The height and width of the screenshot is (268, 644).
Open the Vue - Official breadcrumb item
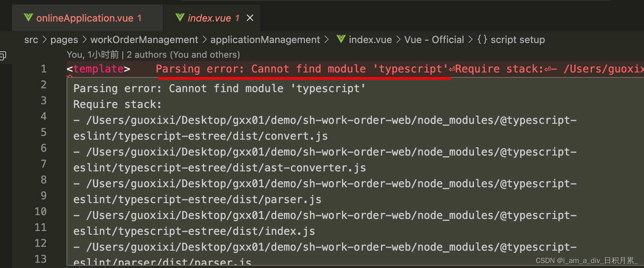point(434,40)
